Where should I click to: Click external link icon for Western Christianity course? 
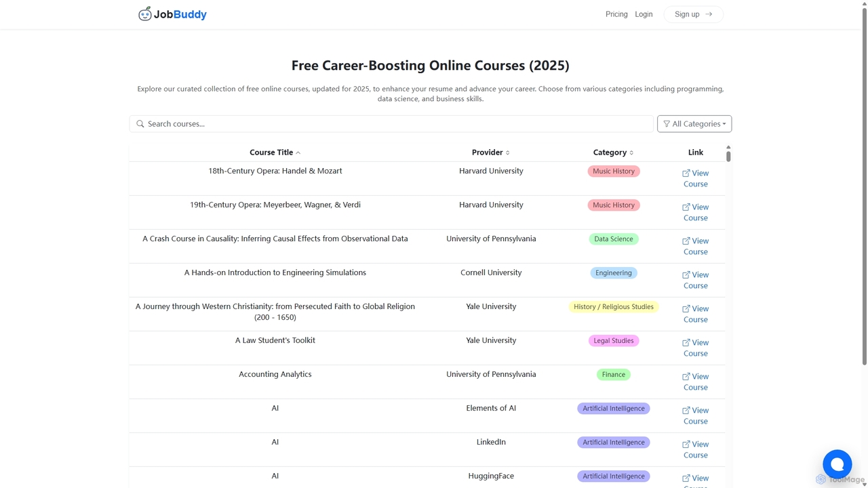click(x=686, y=309)
